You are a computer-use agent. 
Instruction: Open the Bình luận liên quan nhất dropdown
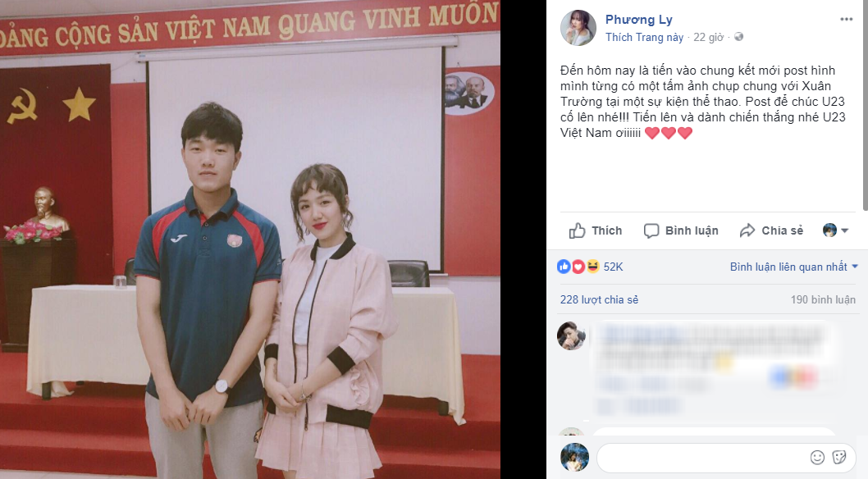[794, 267]
